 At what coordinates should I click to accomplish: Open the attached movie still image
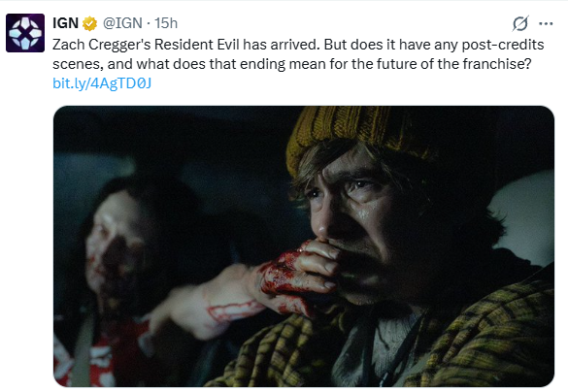click(304, 246)
